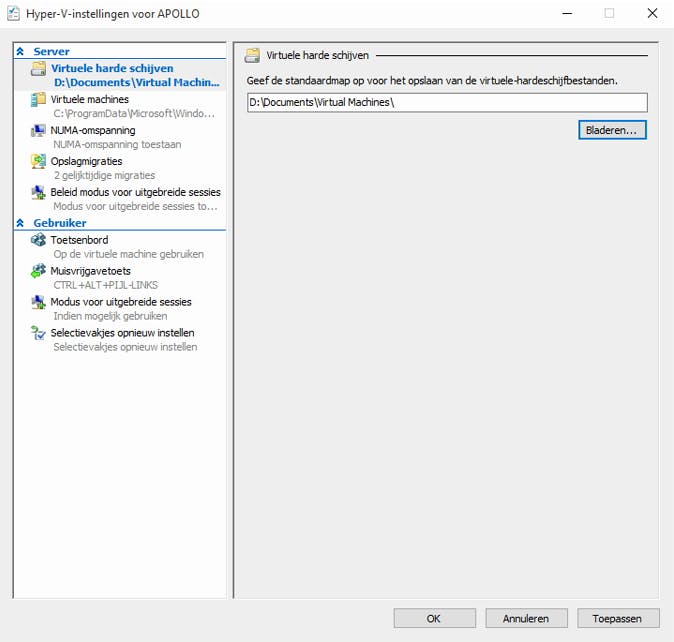Click 'Op de virtuele machine gebruiken' subtext
674x642 pixels.
point(129,254)
